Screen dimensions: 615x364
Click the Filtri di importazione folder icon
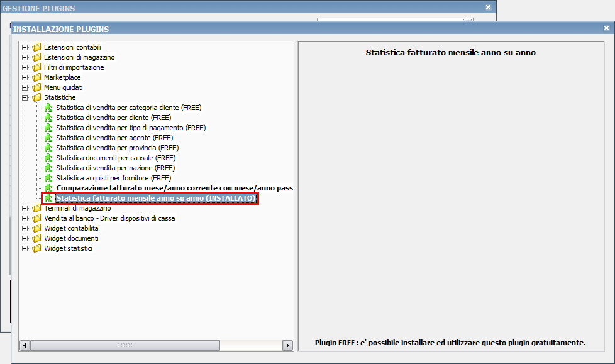click(x=36, y=67)
